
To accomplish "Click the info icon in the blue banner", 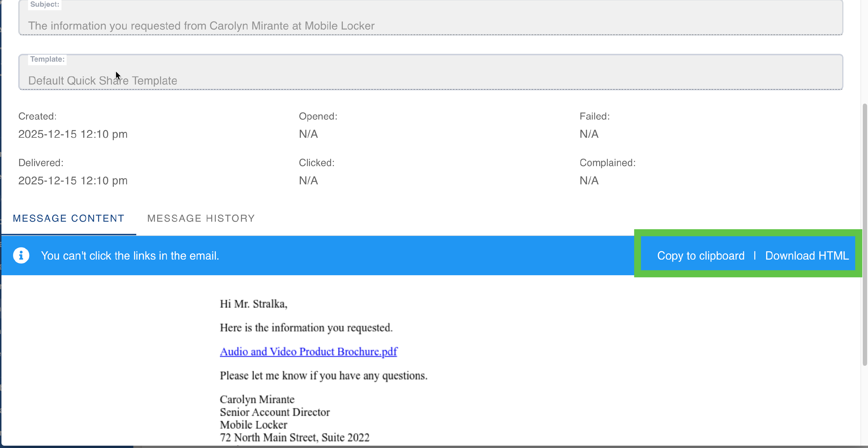I will point(21,256).
